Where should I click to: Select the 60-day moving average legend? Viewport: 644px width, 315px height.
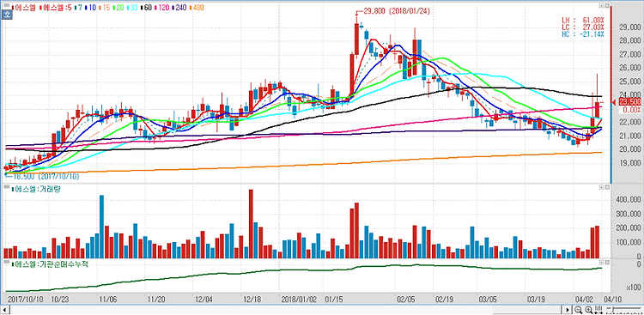pos(146,8)
